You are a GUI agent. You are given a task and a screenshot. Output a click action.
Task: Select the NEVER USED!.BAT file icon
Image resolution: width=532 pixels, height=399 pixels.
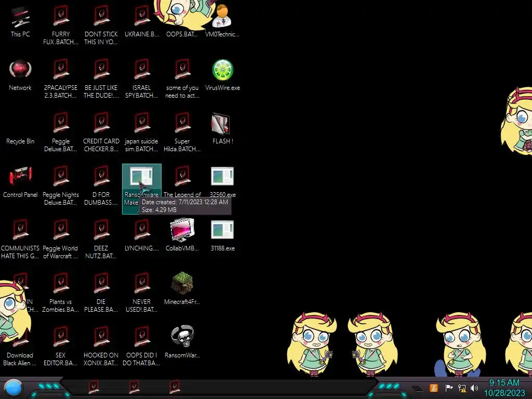[x=142, y=284]
